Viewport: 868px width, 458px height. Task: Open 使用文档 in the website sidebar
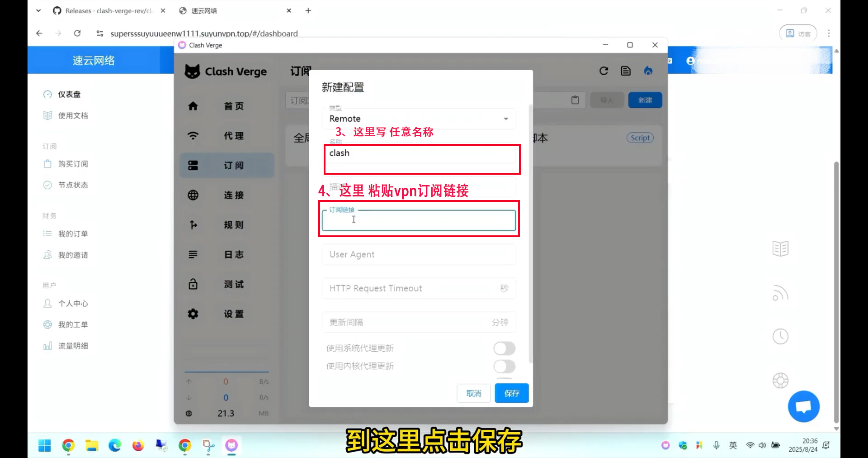click(72, 115)
